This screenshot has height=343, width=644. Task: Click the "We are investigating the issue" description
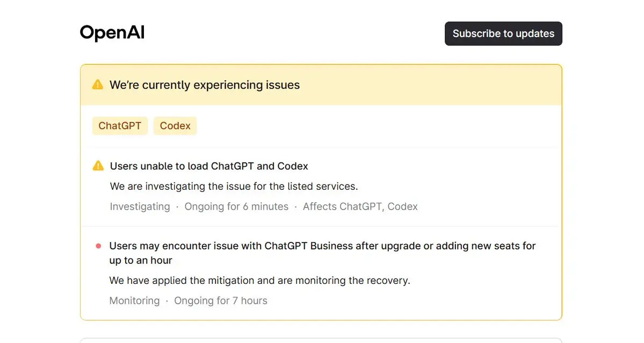(234, 187)
